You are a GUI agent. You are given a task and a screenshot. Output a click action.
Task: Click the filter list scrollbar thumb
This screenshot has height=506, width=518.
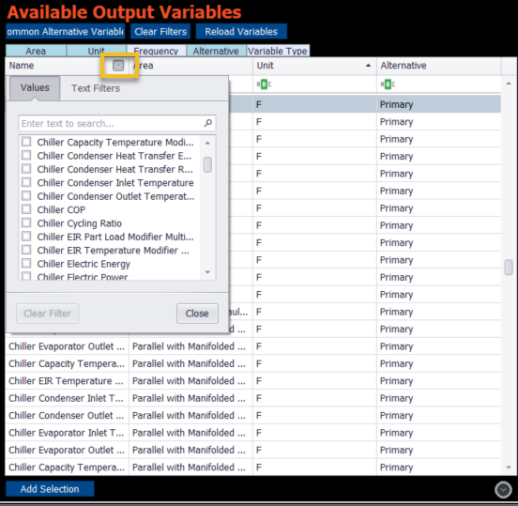[207, 165]
